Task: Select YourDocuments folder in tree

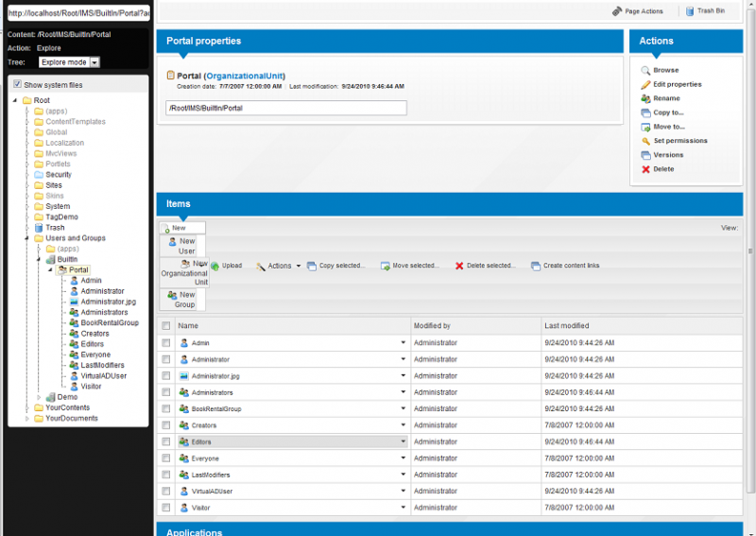Action: pyautogui.click(x=72, y=418)
